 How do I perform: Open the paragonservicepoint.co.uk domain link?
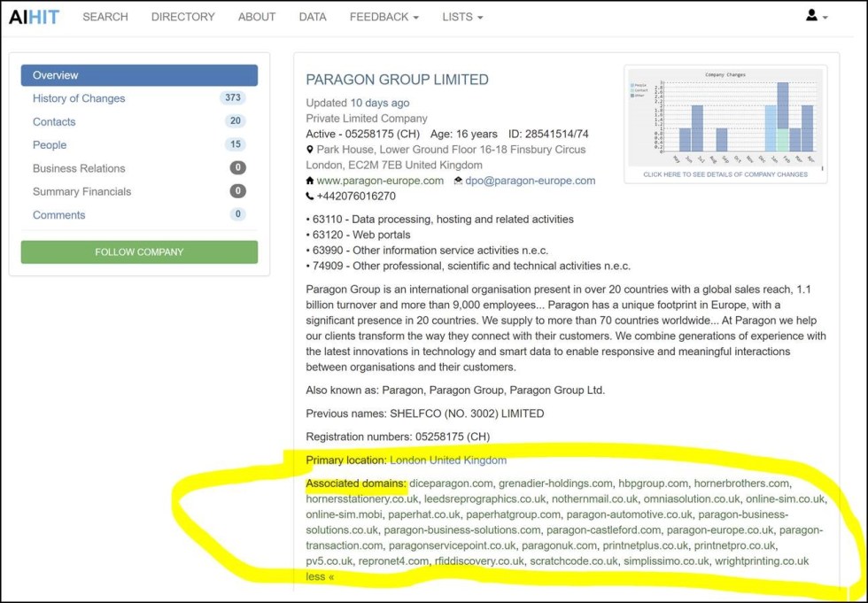(453, 545)
